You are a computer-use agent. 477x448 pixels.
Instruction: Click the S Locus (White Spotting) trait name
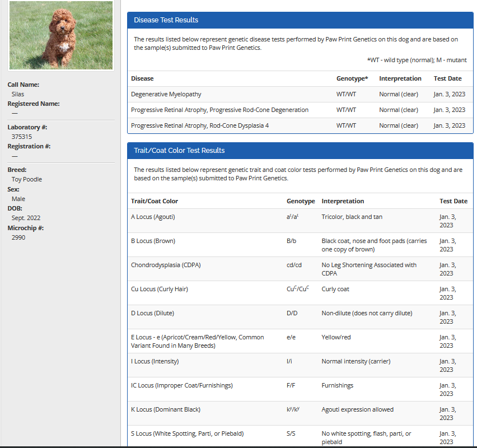(187, 433)
